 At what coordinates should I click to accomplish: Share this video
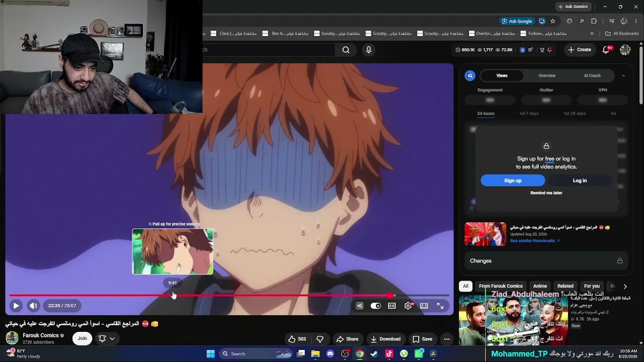point(347,339)
